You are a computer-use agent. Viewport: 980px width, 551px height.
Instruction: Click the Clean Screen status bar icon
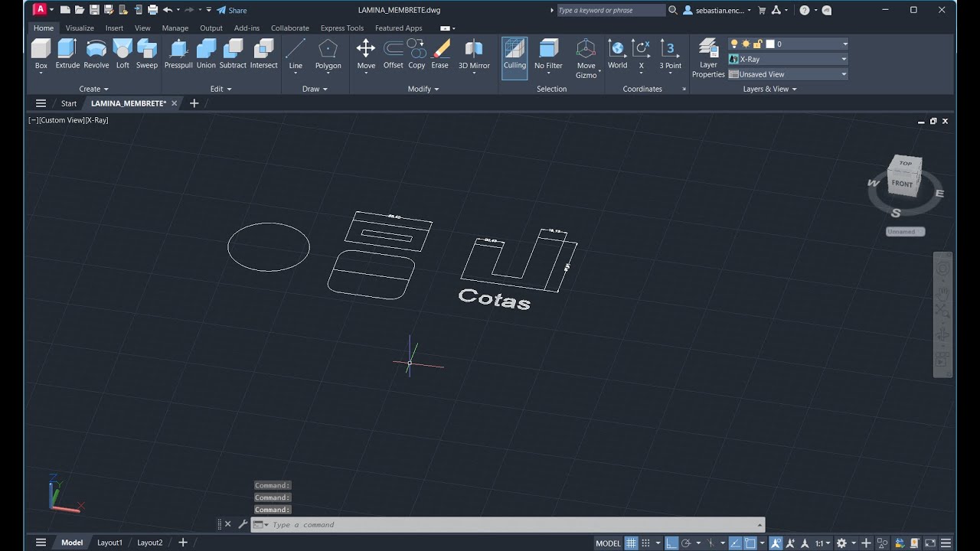click(930, 543)
